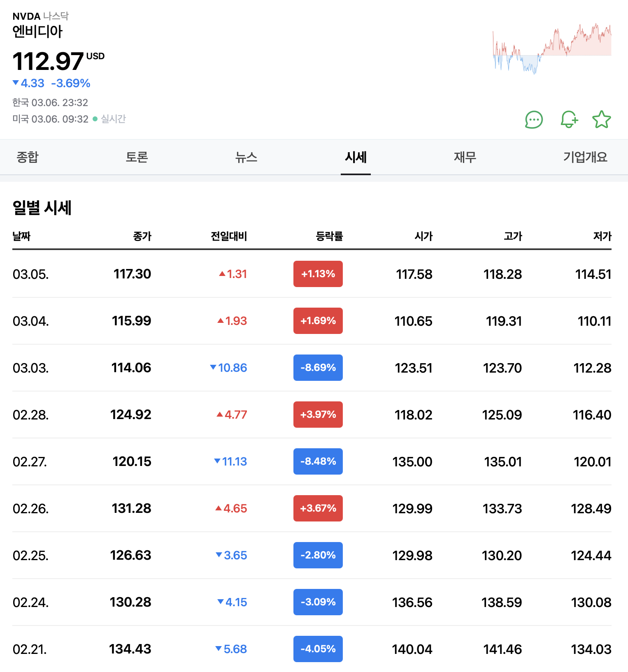Click the +1.69% badge for 03.04.
This screenshot has width=628, height=672.
(x=318, y=321)
